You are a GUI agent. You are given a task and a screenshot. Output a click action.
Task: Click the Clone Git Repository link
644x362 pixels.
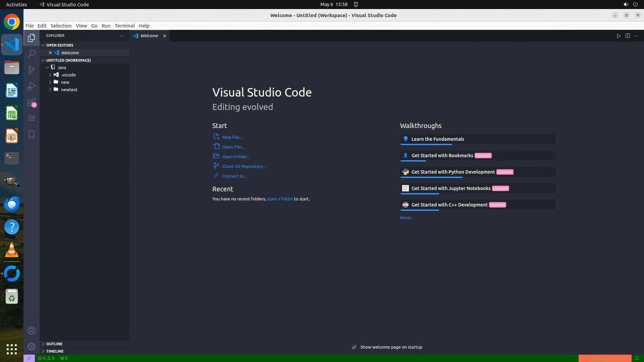pos(244,166)
